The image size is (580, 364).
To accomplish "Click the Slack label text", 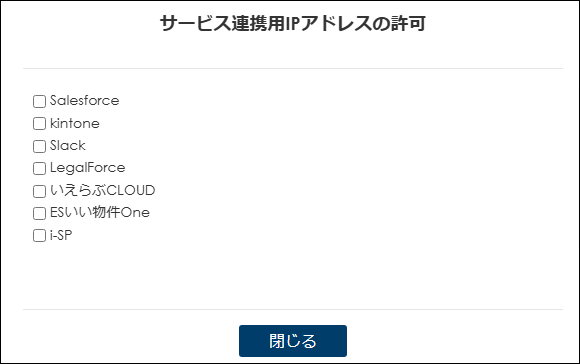I will [68, 145].
